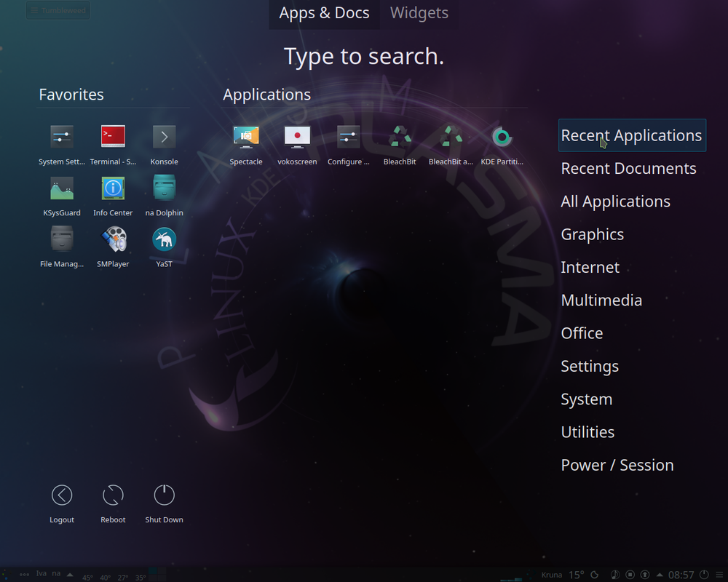Launch Spectacle screenshot application
The image size is (728, 582).
pyautogui.click(x=246, y=137)
